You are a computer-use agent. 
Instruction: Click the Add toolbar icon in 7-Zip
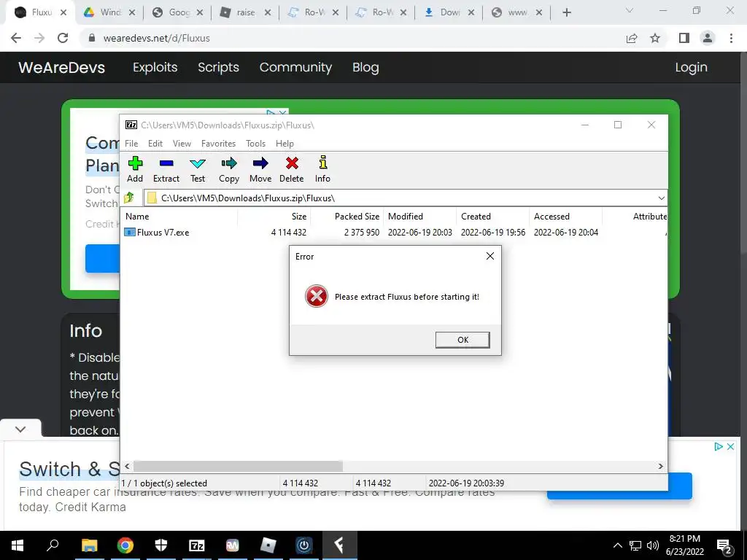pyautogui.click(x=135, y=169)
